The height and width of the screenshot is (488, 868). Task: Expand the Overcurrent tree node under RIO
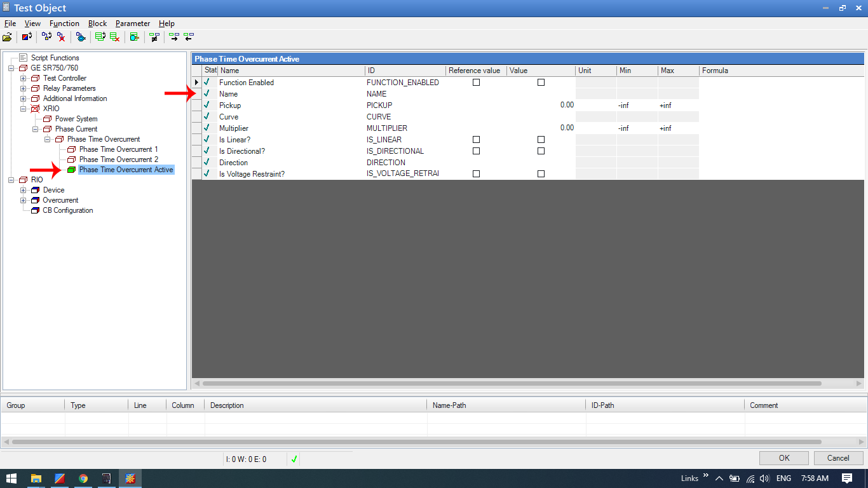23,200
